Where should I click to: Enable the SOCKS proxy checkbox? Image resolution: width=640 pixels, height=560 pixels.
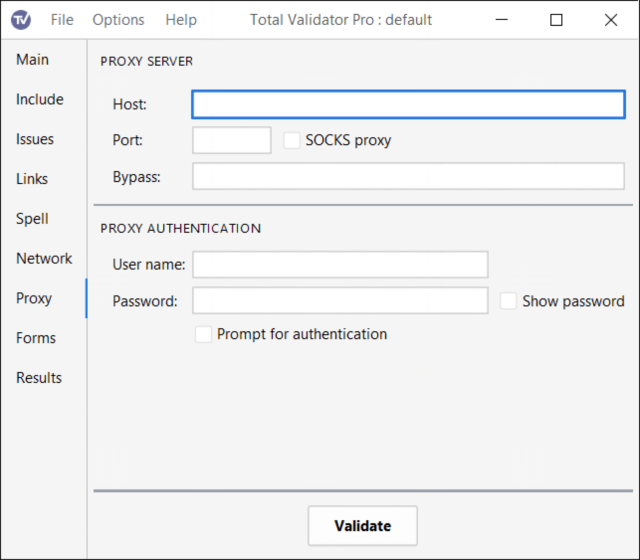292,141
